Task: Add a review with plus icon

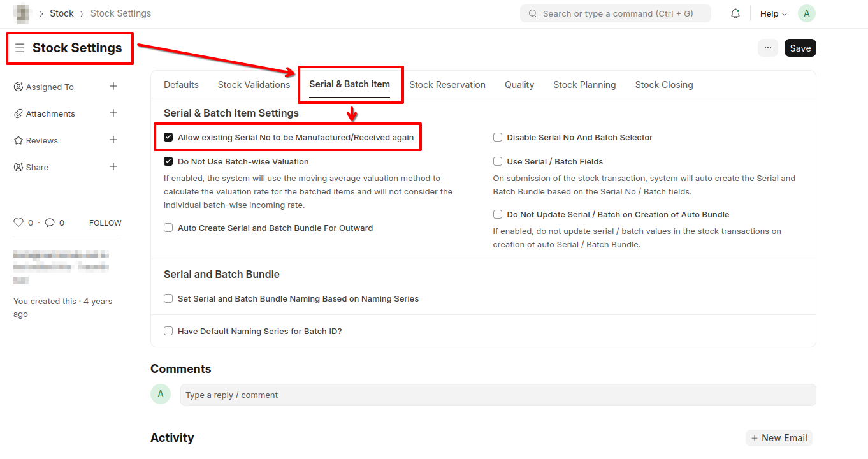Action: point(113,140)
